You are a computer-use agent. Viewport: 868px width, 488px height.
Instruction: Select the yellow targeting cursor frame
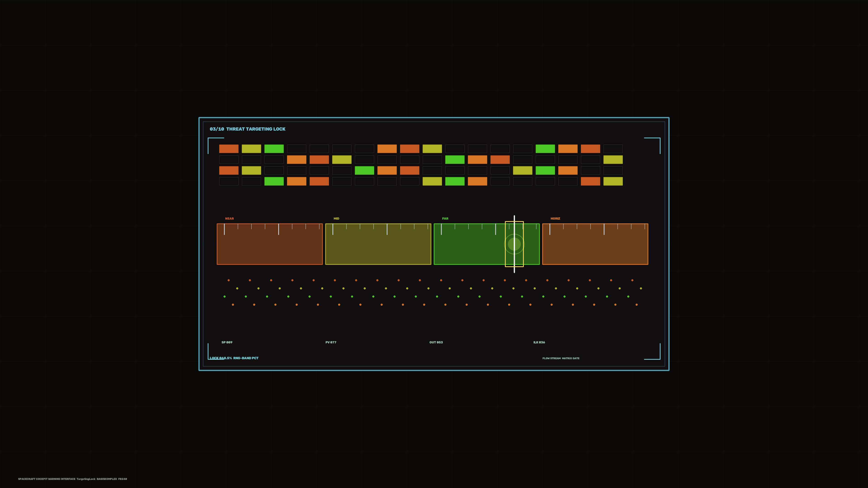[514, 244]
